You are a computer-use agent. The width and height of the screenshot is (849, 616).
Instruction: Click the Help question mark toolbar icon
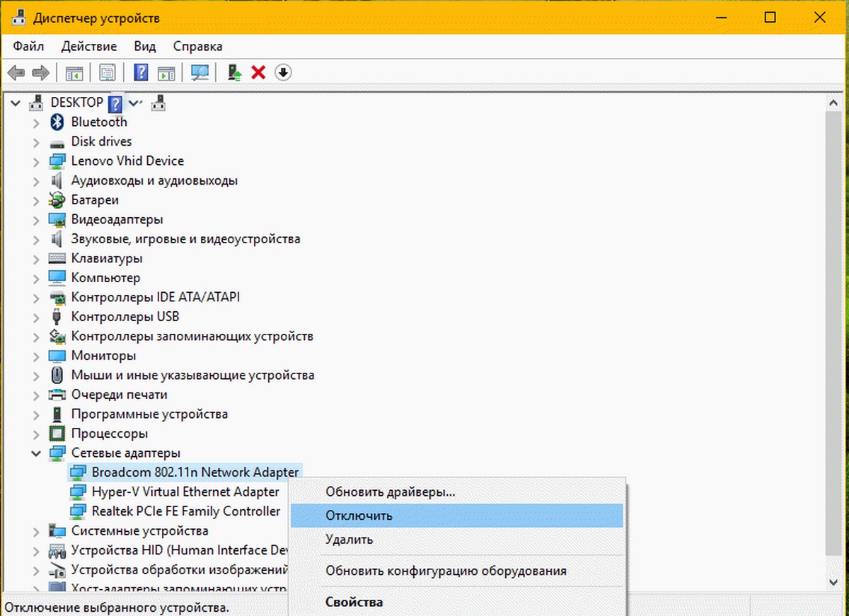(x=141, y=72)
